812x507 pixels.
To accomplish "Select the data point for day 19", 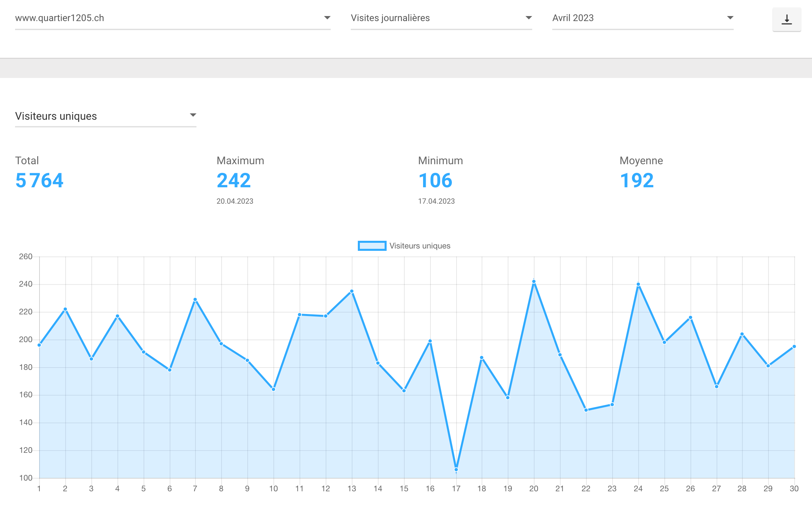I will click(508, 398).
